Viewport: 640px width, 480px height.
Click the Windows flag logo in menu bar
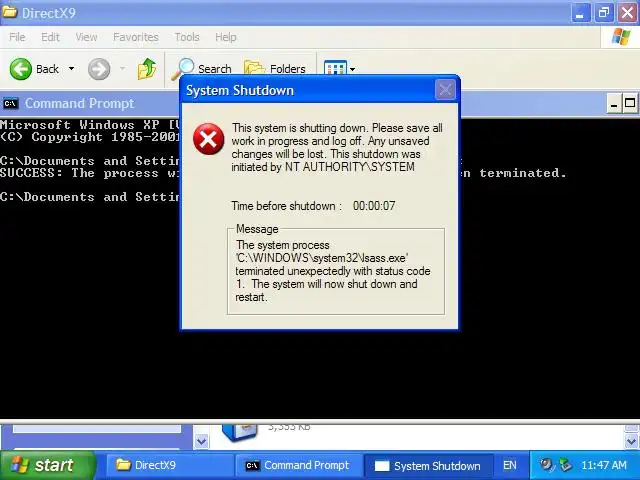tap(620, 37)
